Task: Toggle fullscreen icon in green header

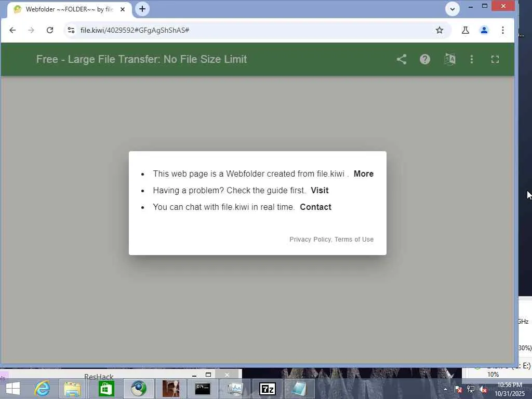Action: tap(495, 59)
